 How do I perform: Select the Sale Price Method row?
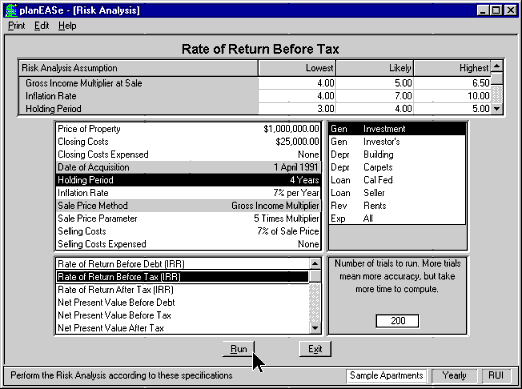[x=188, y=206]
